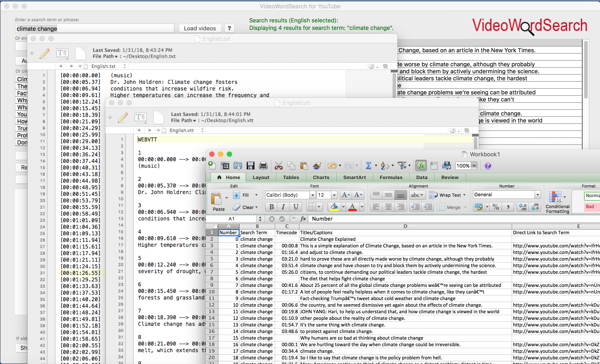The image size is (600, 364).
Task: Click the Merge button in Alignment group
Action: click(452, 207)
